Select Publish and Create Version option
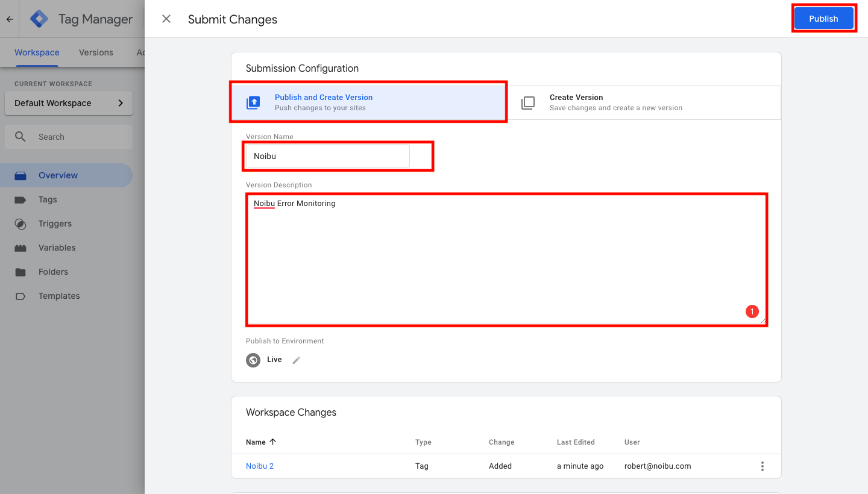This screenshot has height=494, width=868. click(x=368, y=102)
